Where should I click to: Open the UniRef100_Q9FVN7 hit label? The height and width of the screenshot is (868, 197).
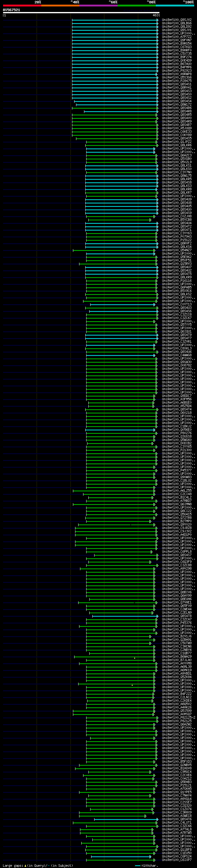click(177, 40)
